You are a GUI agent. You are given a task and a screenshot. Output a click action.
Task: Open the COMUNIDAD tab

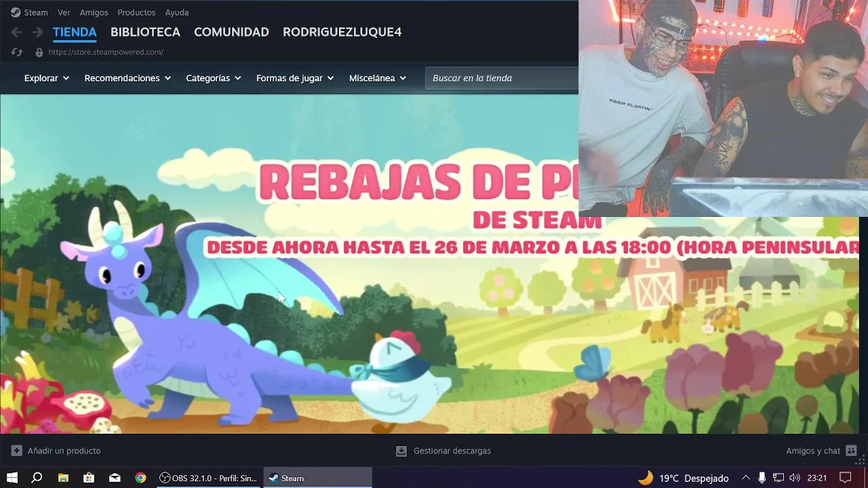tap(231, 32)
